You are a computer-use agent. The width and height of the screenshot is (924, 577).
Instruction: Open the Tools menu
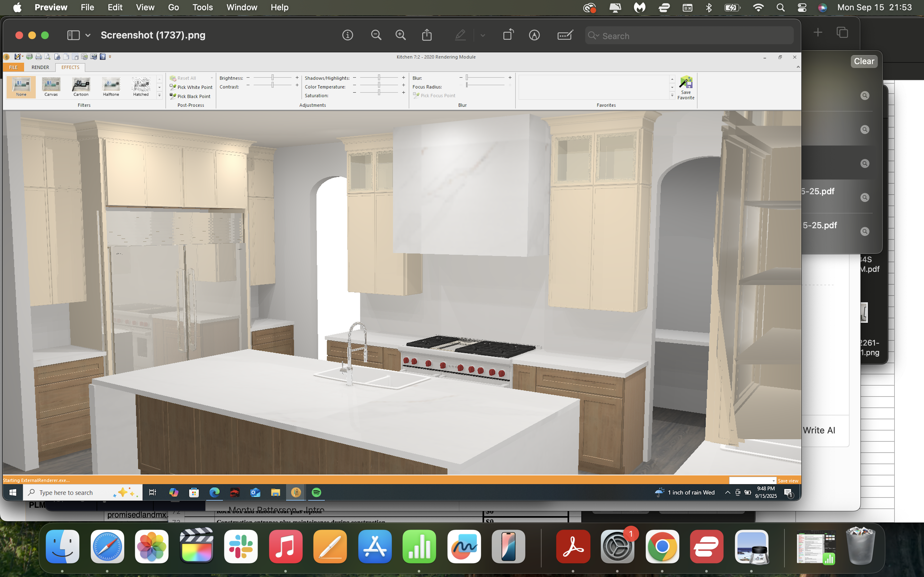pyautogui.click(x=202, y=8)
